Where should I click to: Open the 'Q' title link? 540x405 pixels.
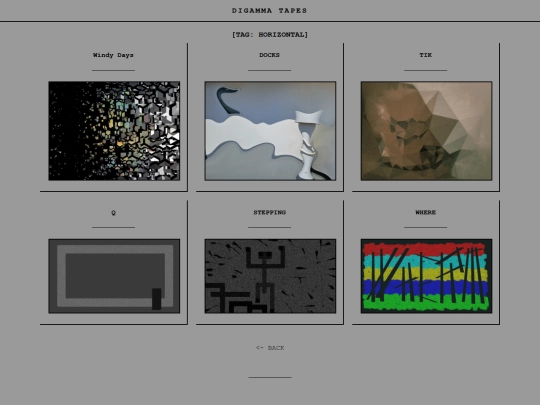pyautogui.click(x=113, y=212)
